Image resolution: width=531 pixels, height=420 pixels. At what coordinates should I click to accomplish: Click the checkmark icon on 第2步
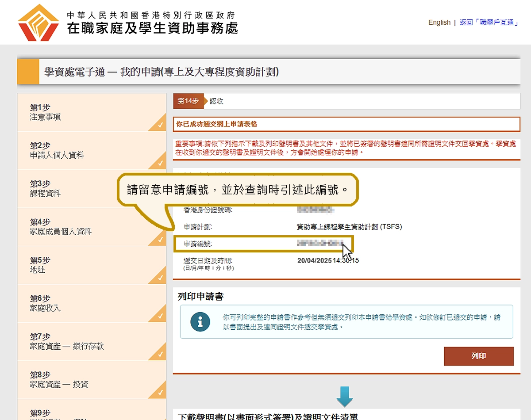tap(160, 163)
